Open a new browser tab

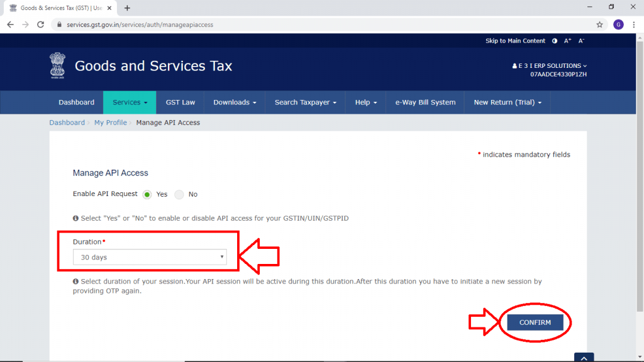click(x=127, y=8)
